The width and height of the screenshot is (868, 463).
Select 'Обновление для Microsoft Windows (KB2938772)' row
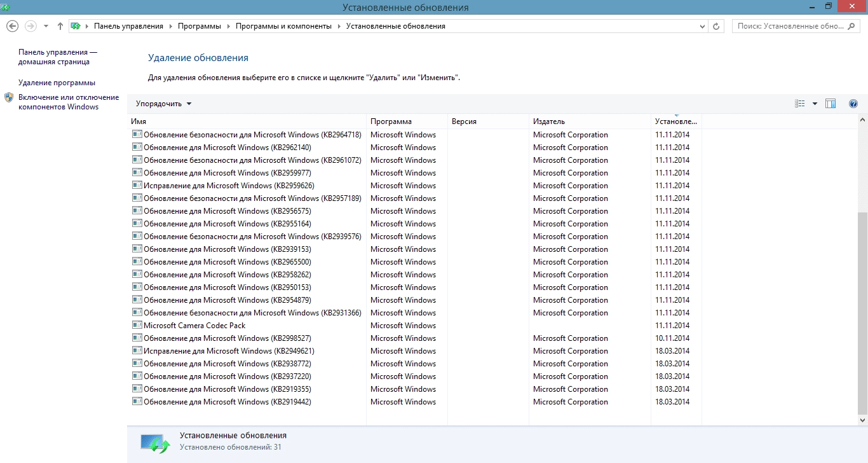click(x=415, y=364)
